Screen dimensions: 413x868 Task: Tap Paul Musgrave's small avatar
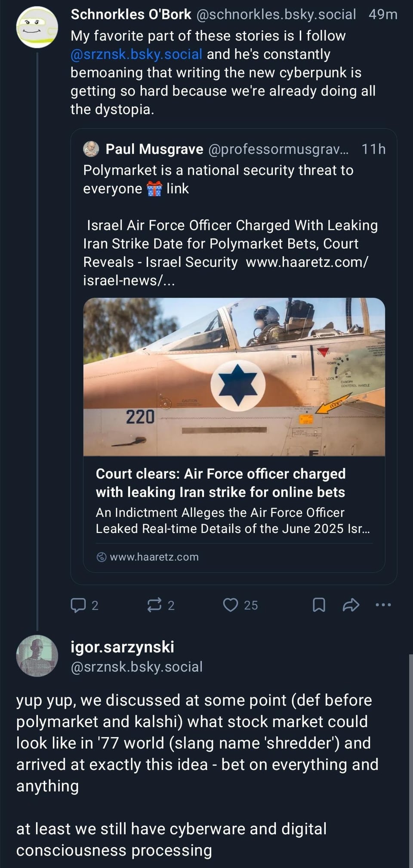91,149
